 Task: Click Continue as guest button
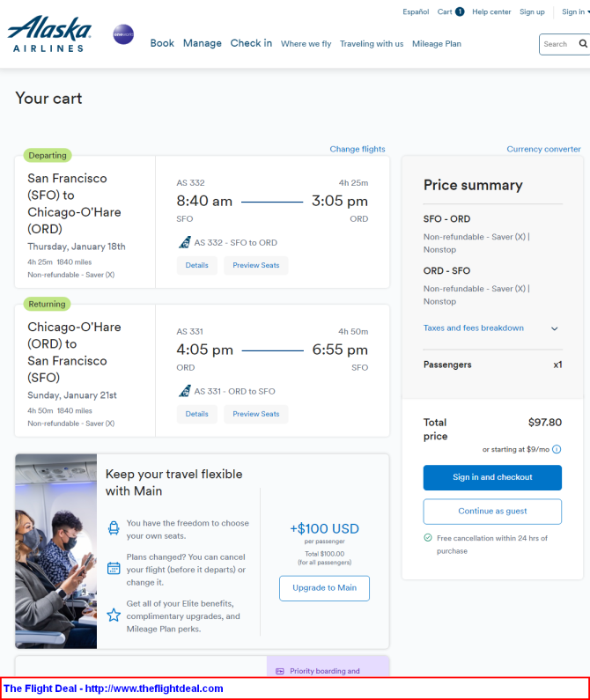point(492,512)
